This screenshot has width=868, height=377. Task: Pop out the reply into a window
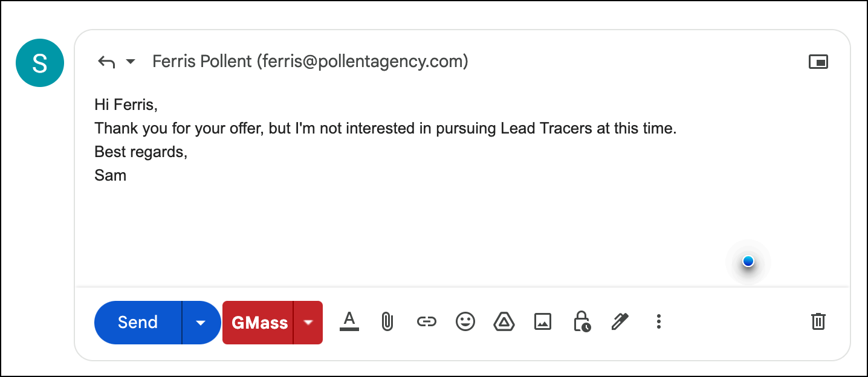(x=818, y=62)
